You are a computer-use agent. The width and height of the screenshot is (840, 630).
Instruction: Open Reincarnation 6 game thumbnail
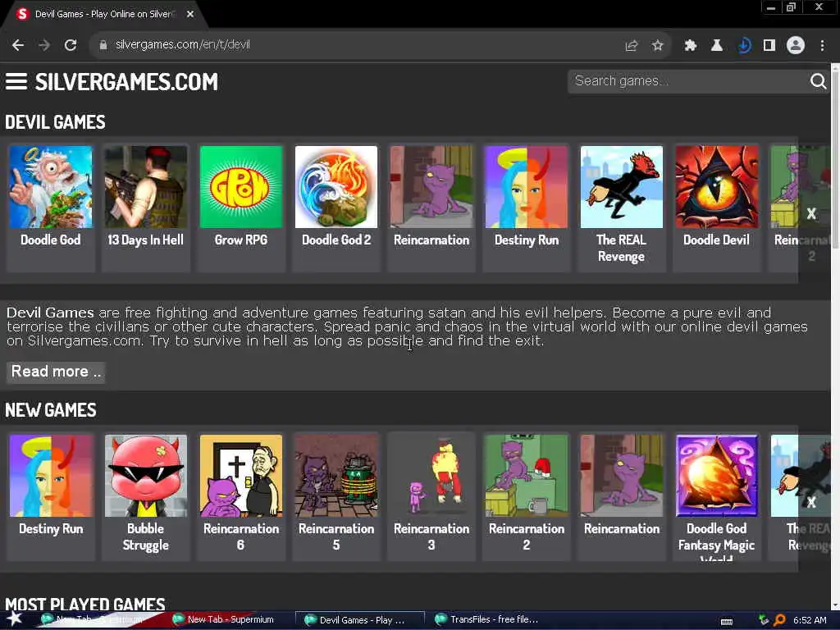point(241,476)
